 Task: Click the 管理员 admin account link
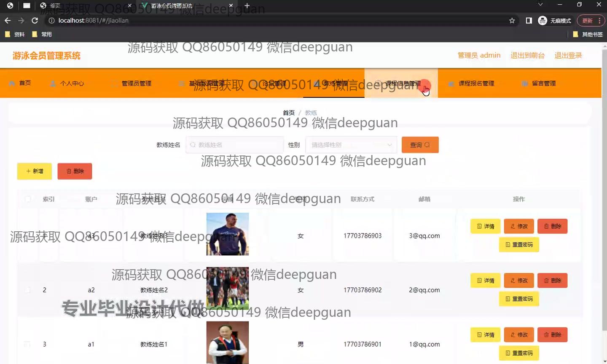click(479, 55)
